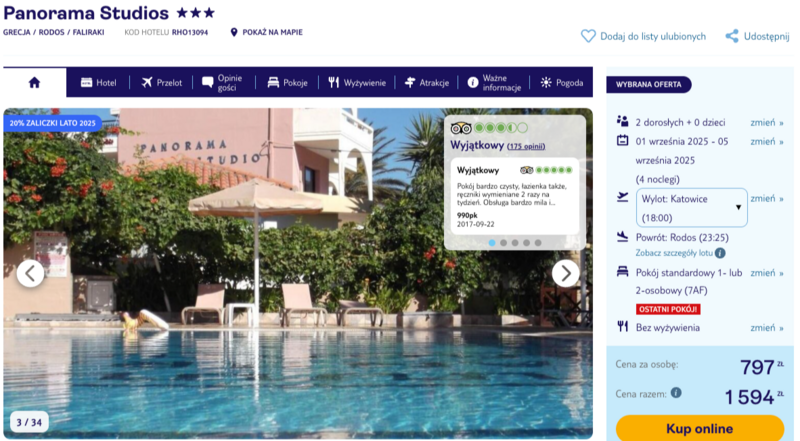This screenshot has width=800, height=441.
Task: Select third review carousel dot
Action: 515,243
